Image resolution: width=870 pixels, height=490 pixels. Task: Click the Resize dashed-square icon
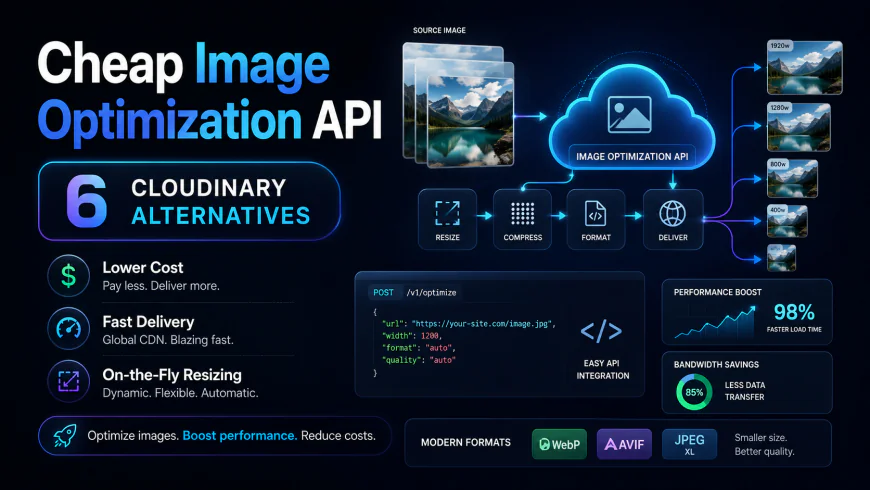pyautogui.click(x=447, y=213)
